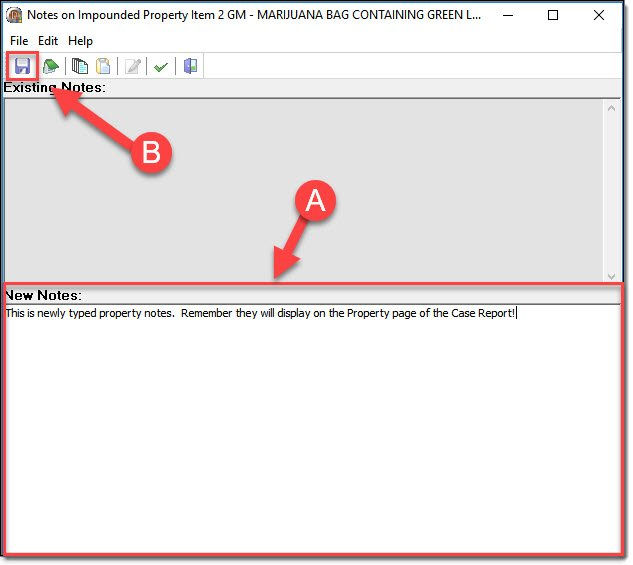Click the green checkmark toolbar icon
This screenshot has width=633, height=565.
[160, 66]
